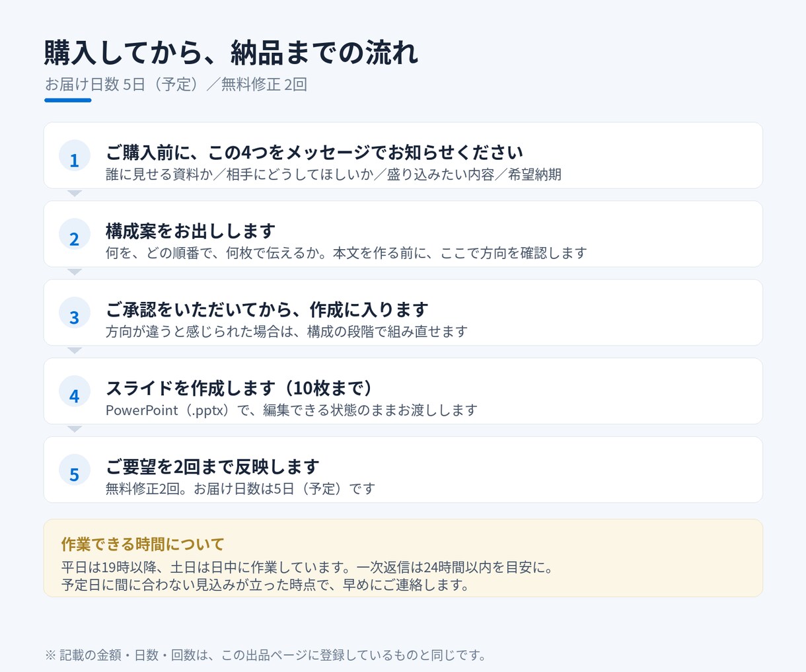Click the step 1 number circle
This screenshot has height=672, width=806.
[x=75, y=156]
